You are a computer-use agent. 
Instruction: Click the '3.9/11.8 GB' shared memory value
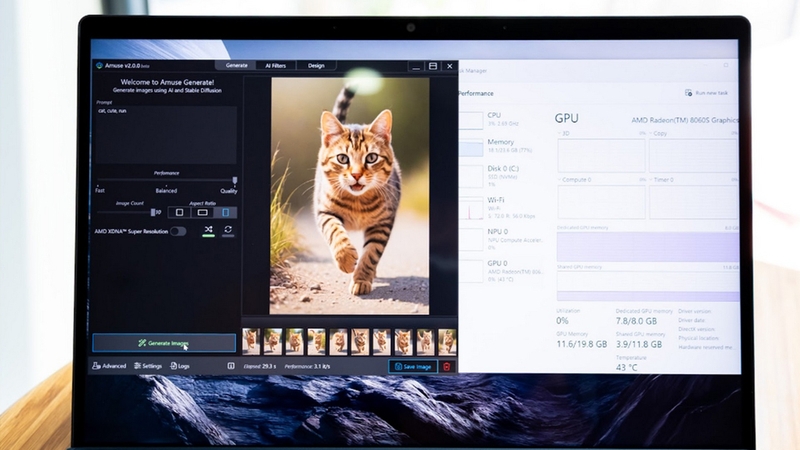(639, 344)
